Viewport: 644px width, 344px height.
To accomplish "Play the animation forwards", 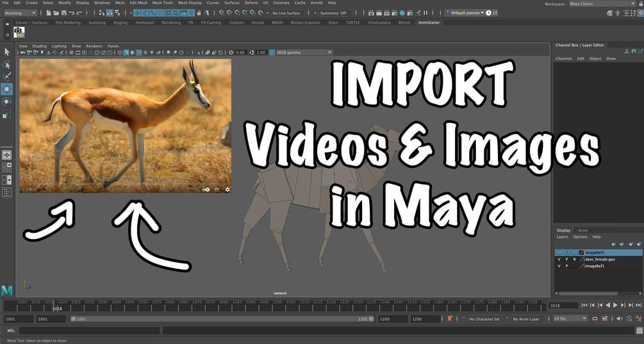I will point(615,305).
